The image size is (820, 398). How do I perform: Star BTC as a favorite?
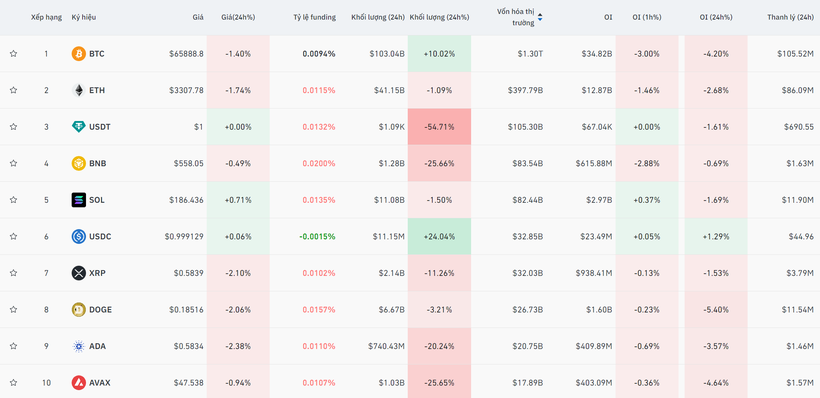pos(14,53)
